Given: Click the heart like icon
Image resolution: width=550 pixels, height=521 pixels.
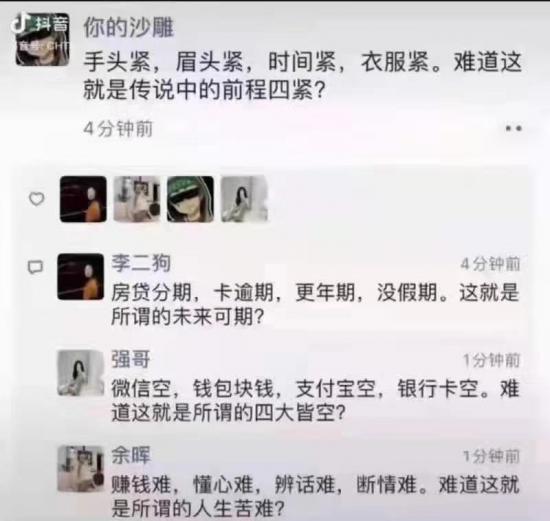Looking at the screenshot, I should click(36, 199).
